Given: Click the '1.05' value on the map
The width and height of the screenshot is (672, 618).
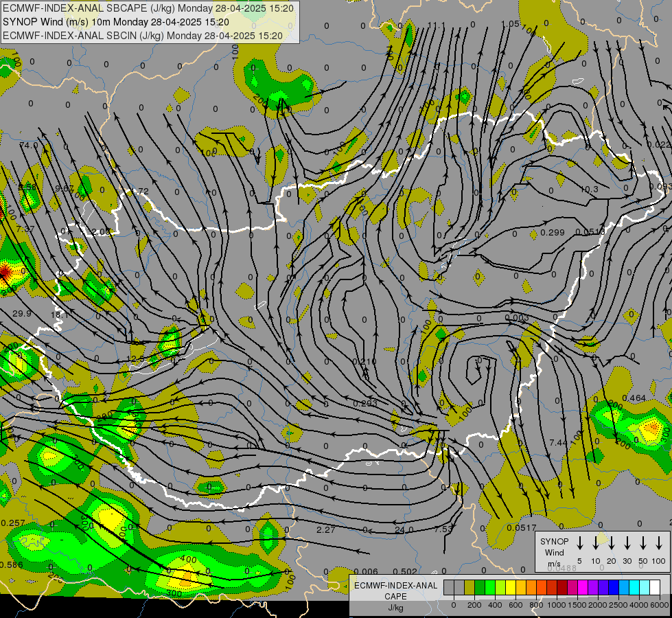Looking at the screenshot, I should coord(511,24).
